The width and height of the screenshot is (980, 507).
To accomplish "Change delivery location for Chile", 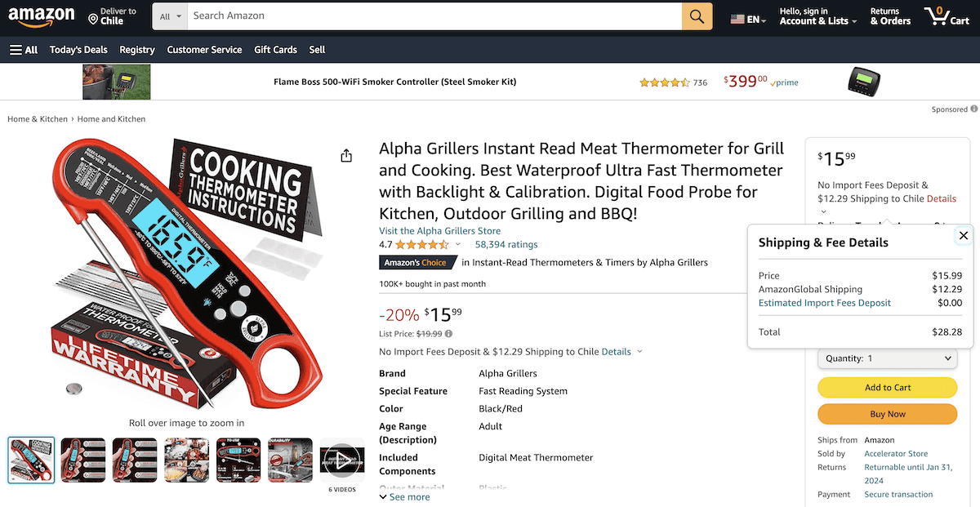I will point(112,16).
